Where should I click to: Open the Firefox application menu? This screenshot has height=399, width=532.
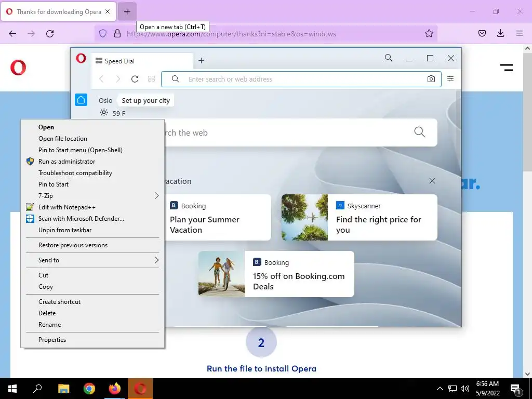[x=520, y=33]
